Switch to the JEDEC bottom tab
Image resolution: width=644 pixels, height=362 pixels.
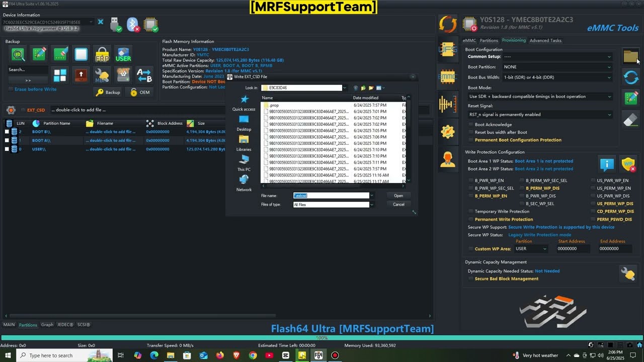pyautogui.click(x=65, y=325)
